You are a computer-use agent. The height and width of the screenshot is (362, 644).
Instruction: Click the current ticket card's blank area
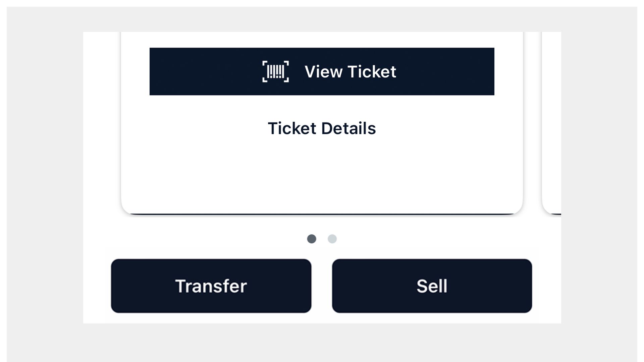coord(322,174)
